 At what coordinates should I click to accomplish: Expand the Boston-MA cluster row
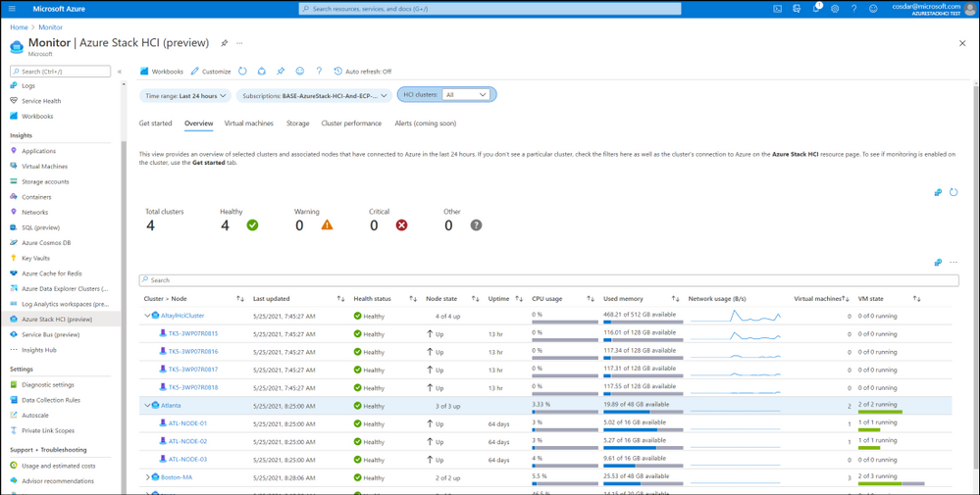[x=147, y=477]
